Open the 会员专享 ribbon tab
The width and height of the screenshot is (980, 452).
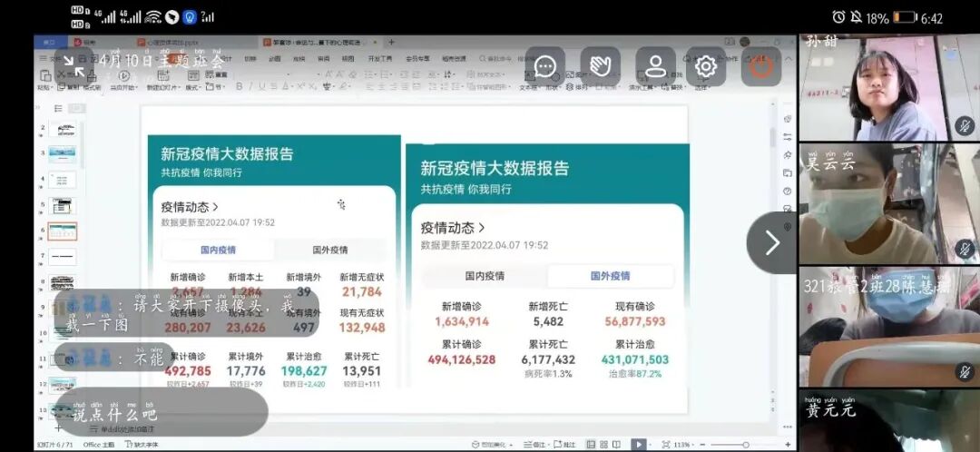(417, 59)
